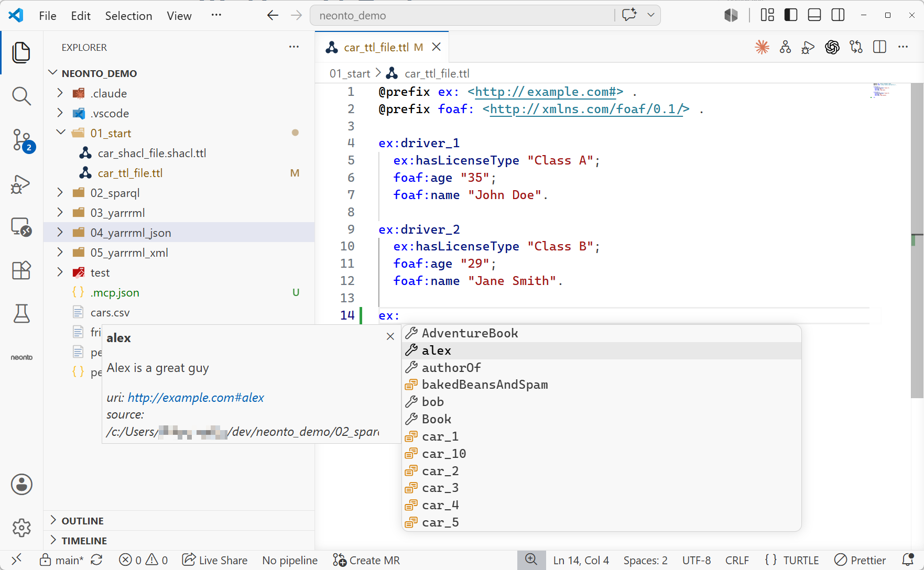Click the Create MR status button

click(x=366, y=560)
